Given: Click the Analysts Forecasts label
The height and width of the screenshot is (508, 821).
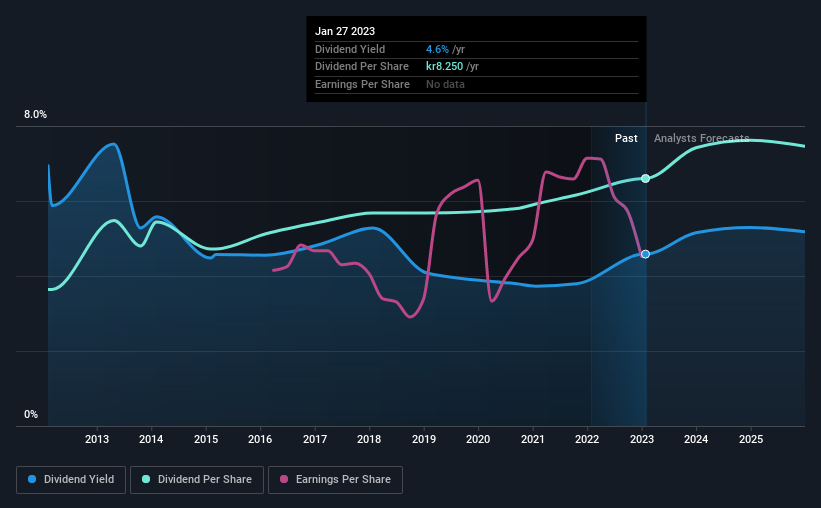Looking at the screenshot, I should tap(702, 138).
